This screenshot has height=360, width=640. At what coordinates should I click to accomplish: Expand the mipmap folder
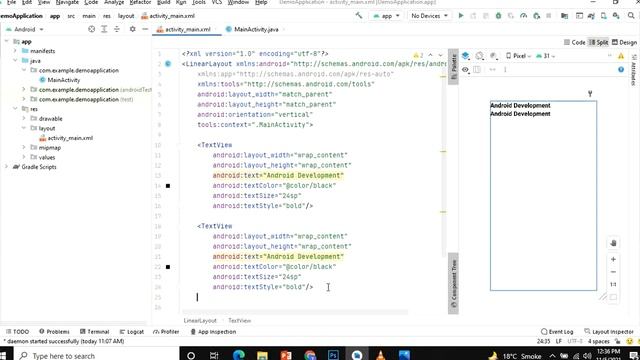click(x=24, y=147)
